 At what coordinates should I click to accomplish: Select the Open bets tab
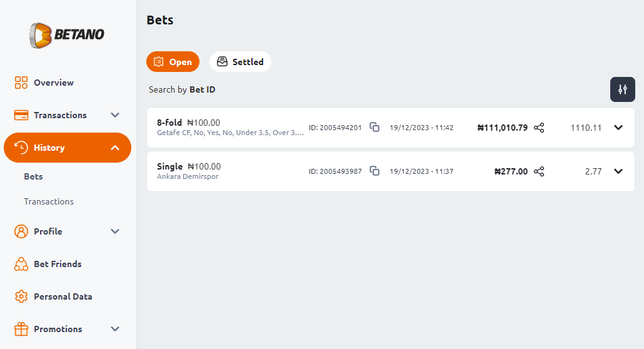pos(173,62)
